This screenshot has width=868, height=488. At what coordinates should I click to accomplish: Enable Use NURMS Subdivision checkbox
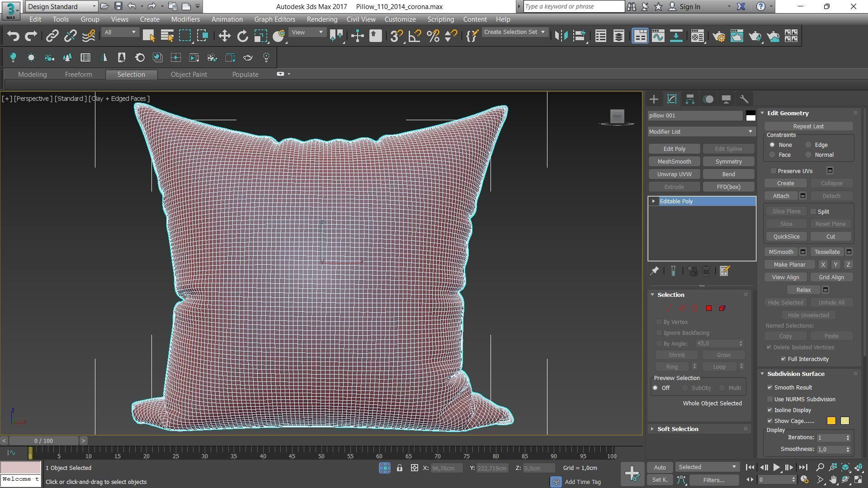pos(770,399)
